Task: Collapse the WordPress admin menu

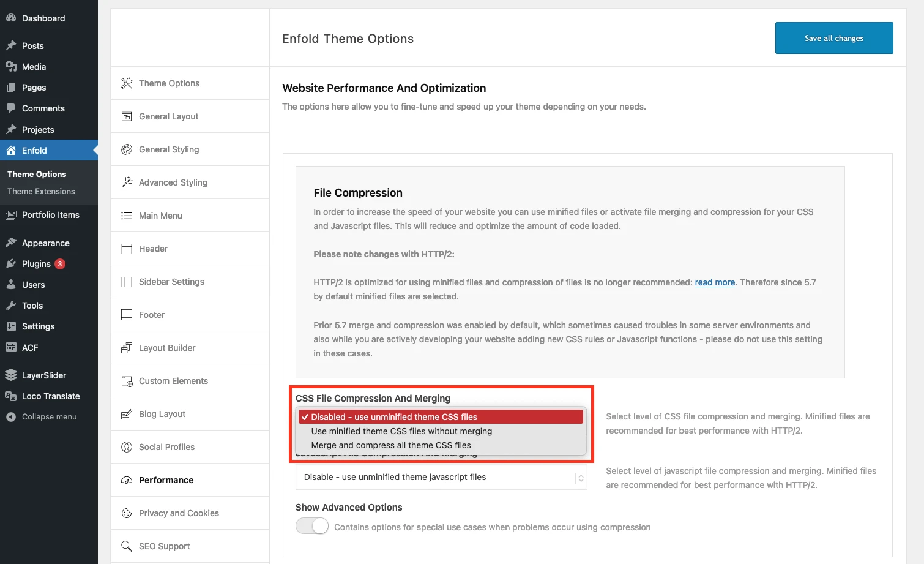Action: (x=49, y=417)
